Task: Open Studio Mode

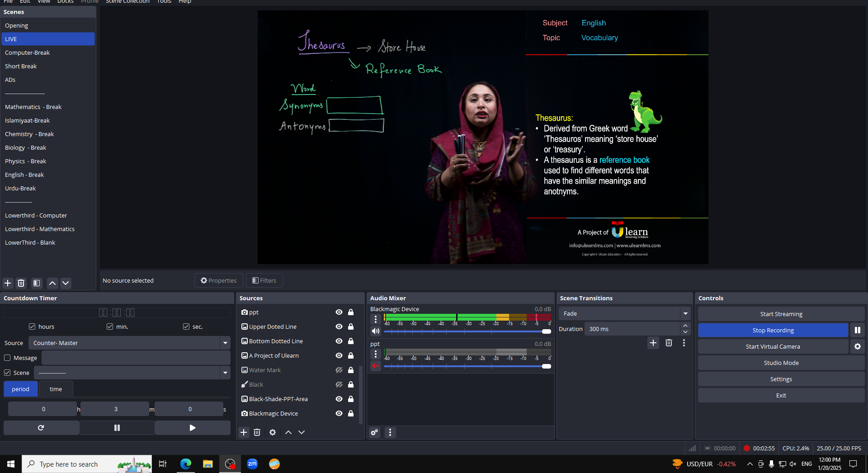Action: [x=781, y=363]
